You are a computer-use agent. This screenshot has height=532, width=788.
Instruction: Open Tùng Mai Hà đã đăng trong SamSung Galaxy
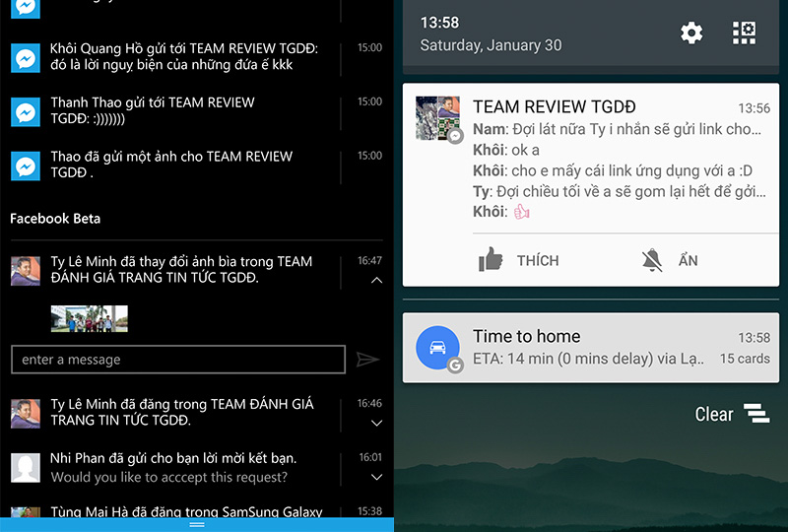click(186, 511)
